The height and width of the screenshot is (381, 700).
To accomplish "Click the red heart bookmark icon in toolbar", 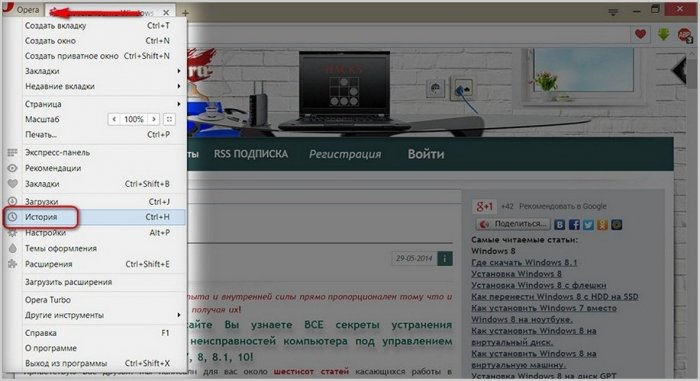I will (640, 34).
